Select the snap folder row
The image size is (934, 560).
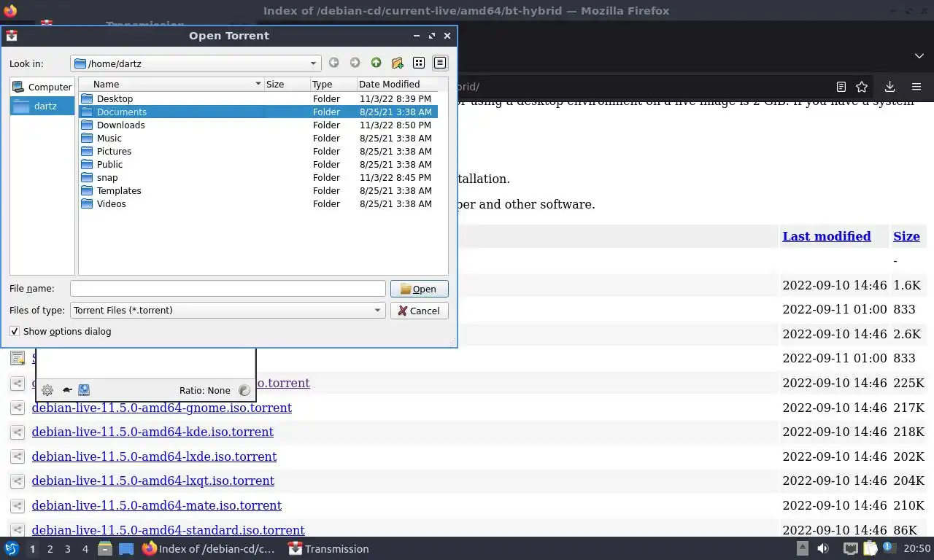point(258,177)
